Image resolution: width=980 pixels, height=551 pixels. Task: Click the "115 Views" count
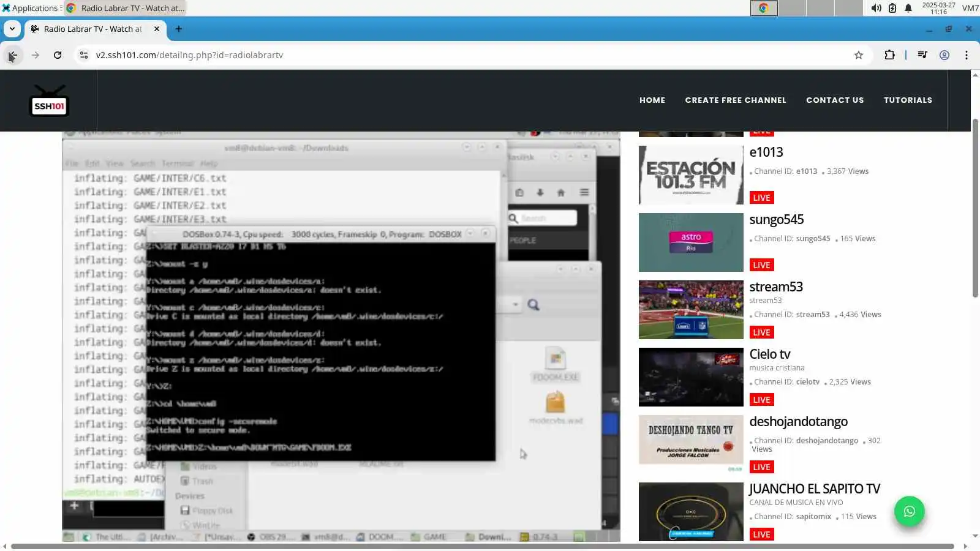coord(859,517)
